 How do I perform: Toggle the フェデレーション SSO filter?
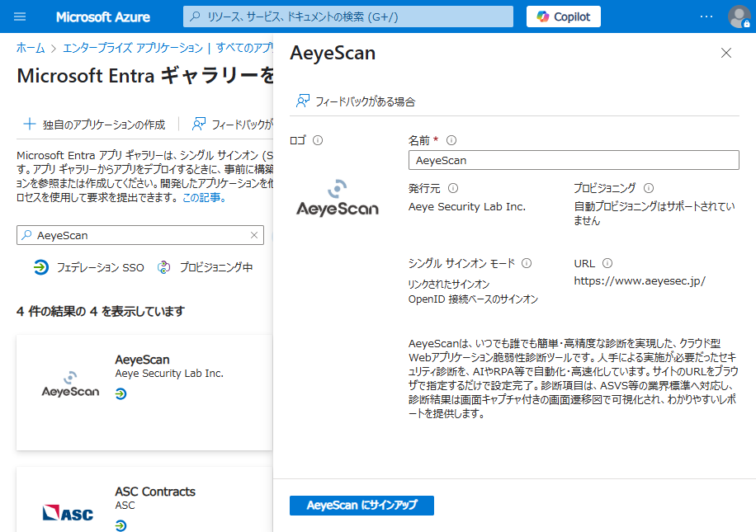click(x=89, y=267)
